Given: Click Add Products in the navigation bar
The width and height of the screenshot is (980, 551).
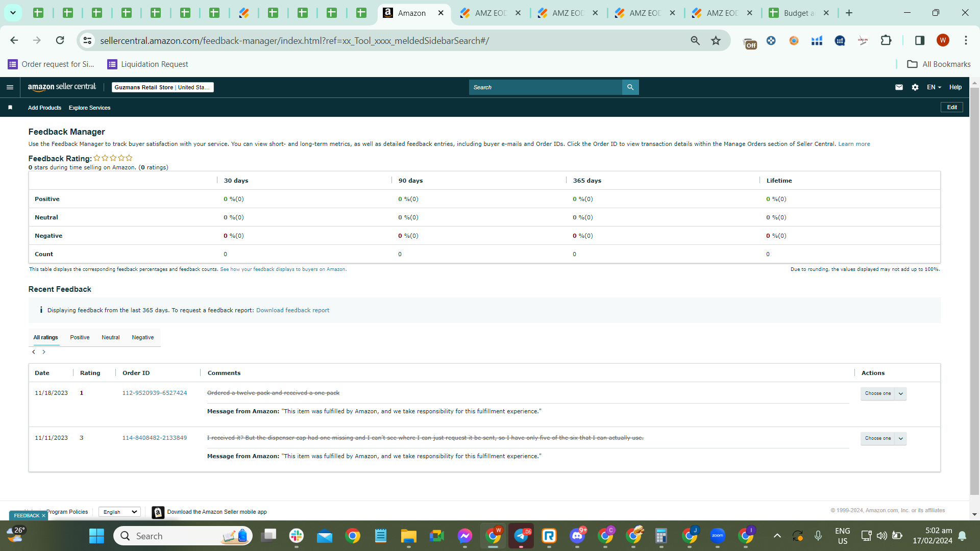Looking at the screenshot, I should 44,108.
